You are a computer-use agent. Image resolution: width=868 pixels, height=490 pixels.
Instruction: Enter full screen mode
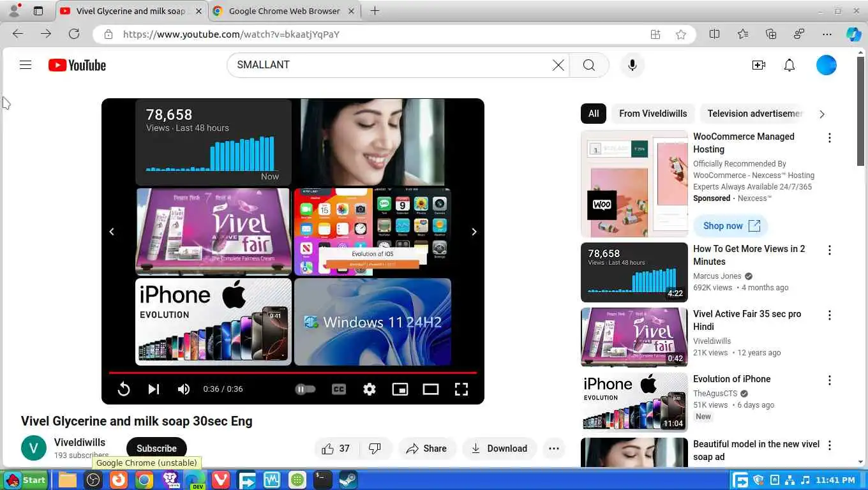pyautogui.click(x=461, y=389)
